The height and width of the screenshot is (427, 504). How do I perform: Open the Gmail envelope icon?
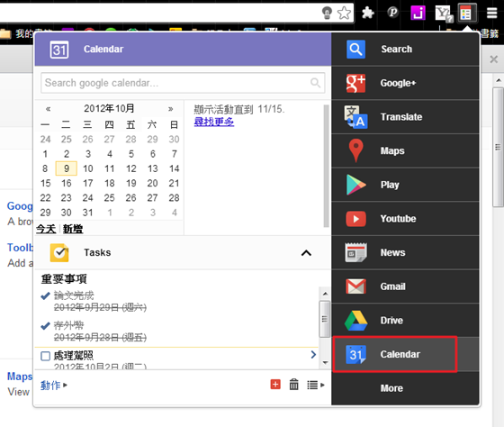355,286
